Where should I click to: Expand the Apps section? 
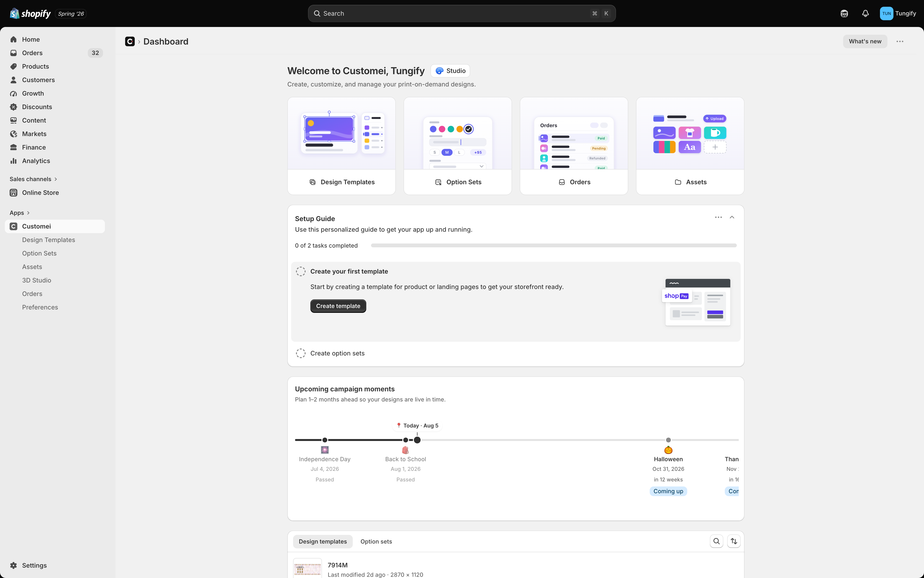(x=19, y=213)
